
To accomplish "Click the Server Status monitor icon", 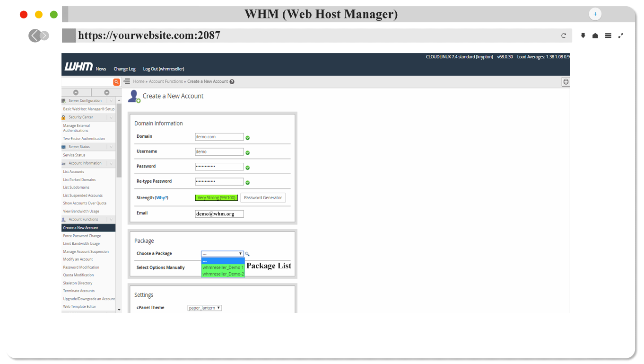I will (63, 147).
